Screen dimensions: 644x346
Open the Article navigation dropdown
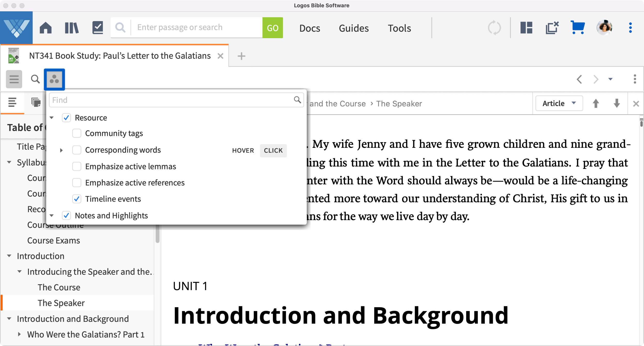tap(559, 103)
